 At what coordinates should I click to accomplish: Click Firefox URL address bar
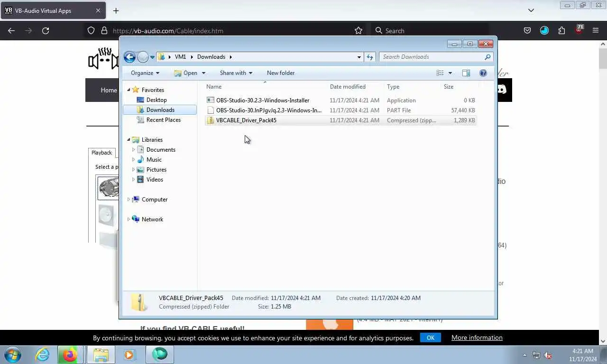click(225, 31)
